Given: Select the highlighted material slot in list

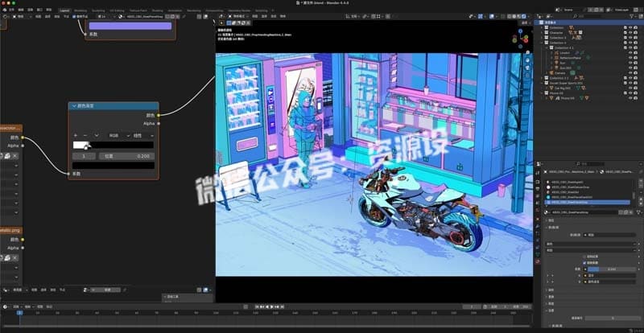Looking at the screenshot, I should pyautogui.click(x=587, y=202).
